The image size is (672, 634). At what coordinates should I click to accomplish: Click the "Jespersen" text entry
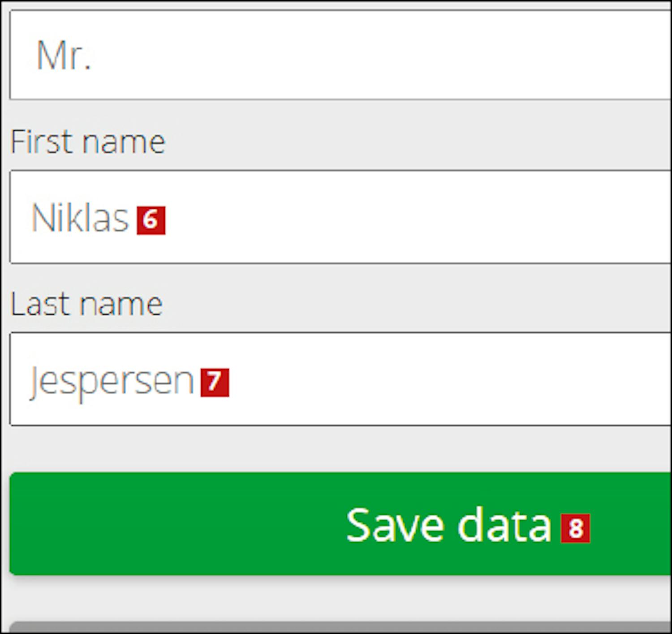click(x=112, y=381)
